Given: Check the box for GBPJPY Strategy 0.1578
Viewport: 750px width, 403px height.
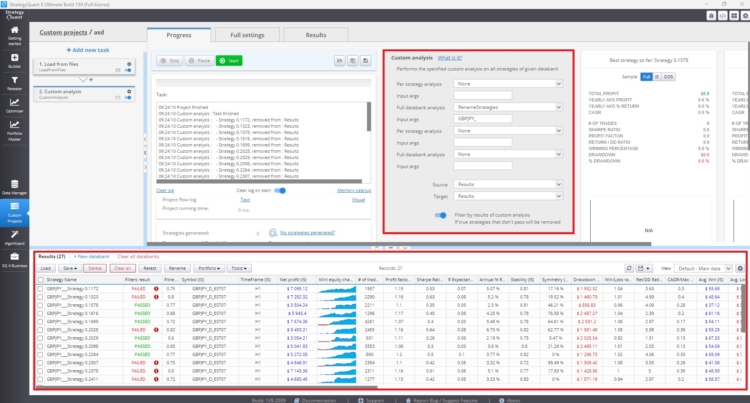Looking at the screenshot, I should (41, 305).
